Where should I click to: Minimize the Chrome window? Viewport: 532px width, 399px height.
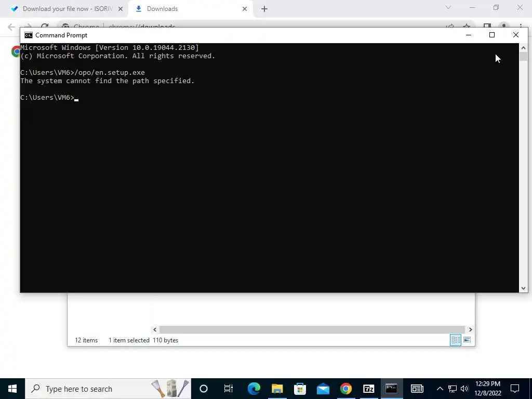click(472, 7)
